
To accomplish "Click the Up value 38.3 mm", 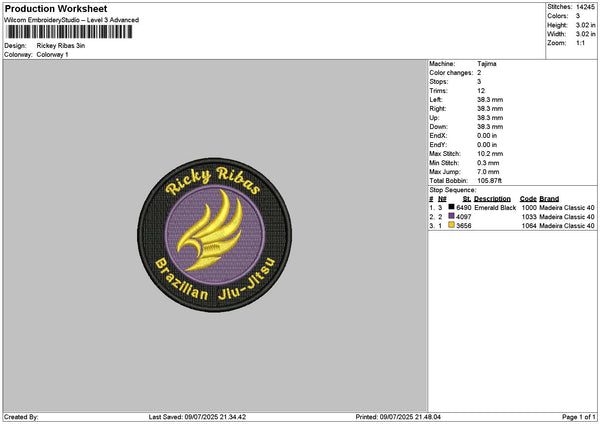I will click(x=490, y=118).
